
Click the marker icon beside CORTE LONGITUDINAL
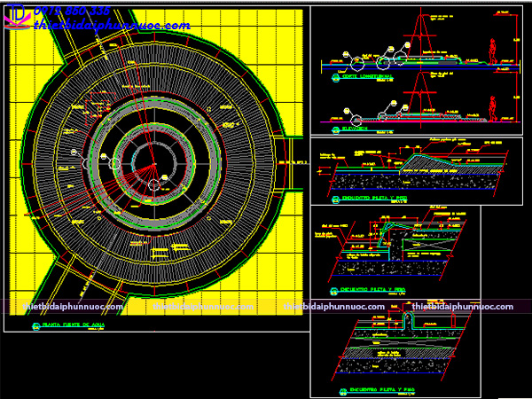pos(335,78)
